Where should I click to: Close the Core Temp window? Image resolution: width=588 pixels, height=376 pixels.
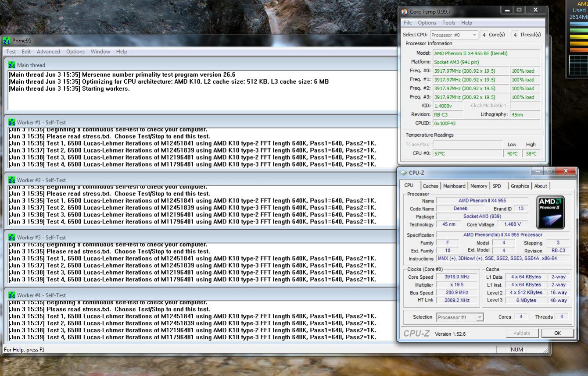pos(536,10)
